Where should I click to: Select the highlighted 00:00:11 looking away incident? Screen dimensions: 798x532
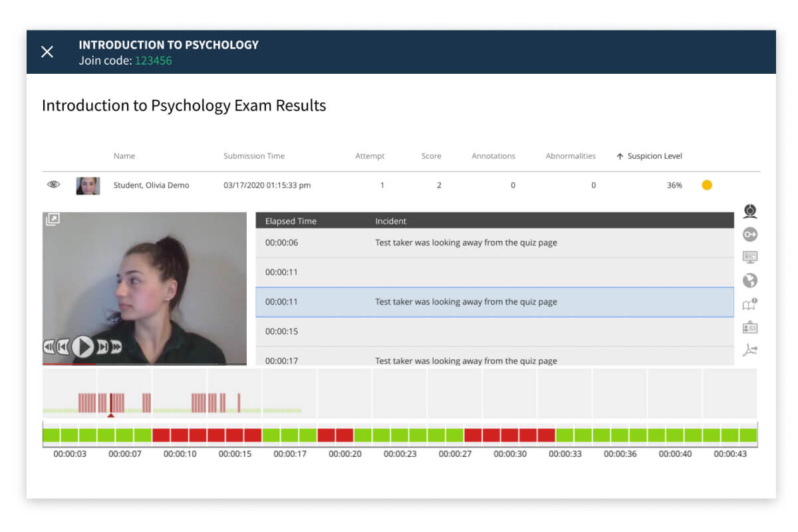[495, 302]
